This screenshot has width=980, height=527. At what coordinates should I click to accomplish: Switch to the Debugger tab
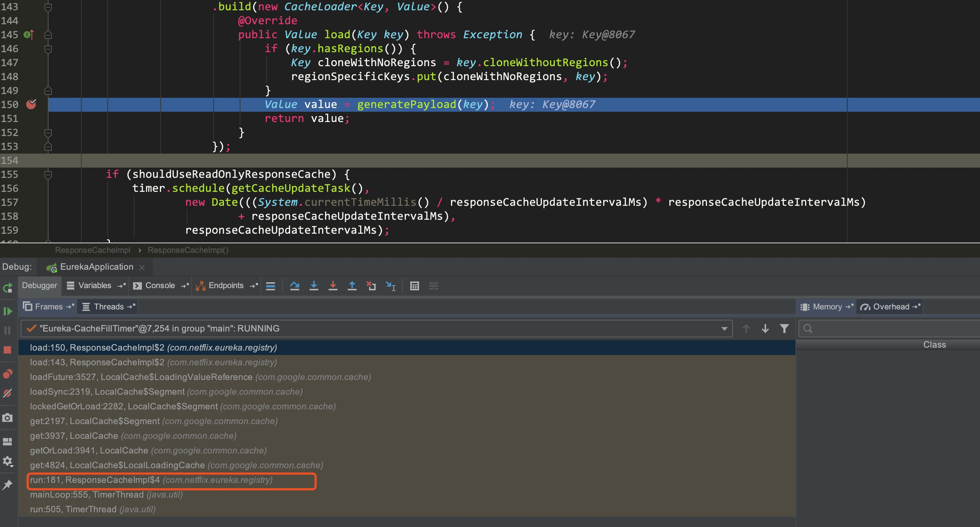pos(40,286)
